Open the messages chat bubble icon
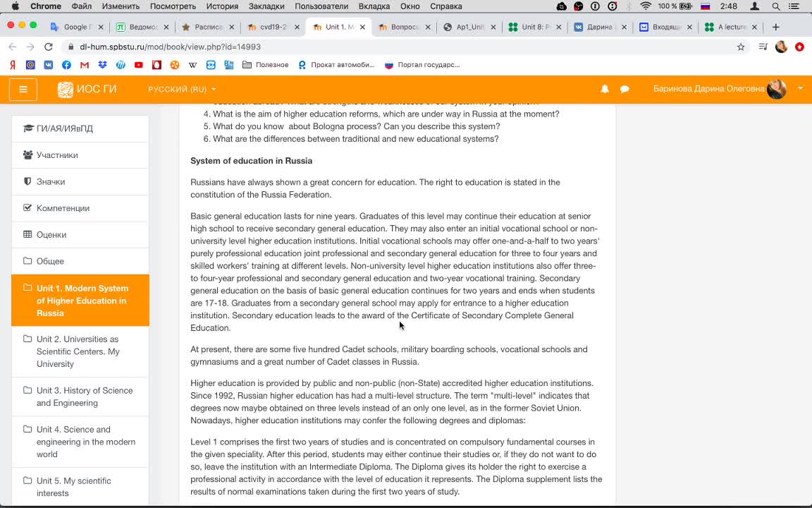 tap(625, 89)
